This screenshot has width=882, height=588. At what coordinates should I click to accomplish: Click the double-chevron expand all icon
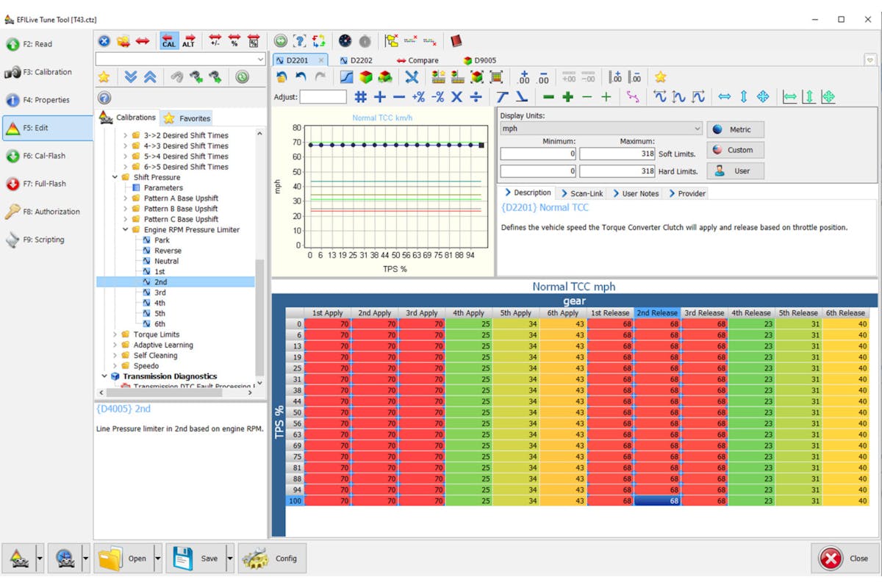[131, 77]
